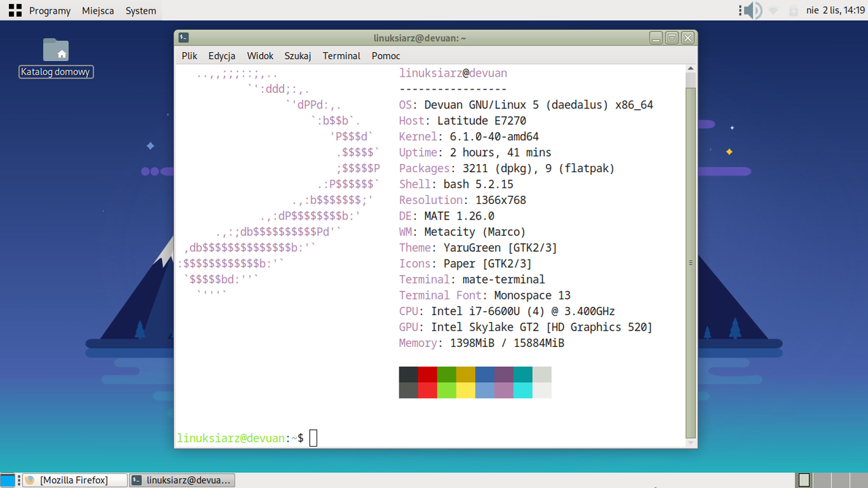The height and width of the screenshot is (488, 868).
Task: Click the 'Host: Latitude E7270' line
Action: [462, 121]
